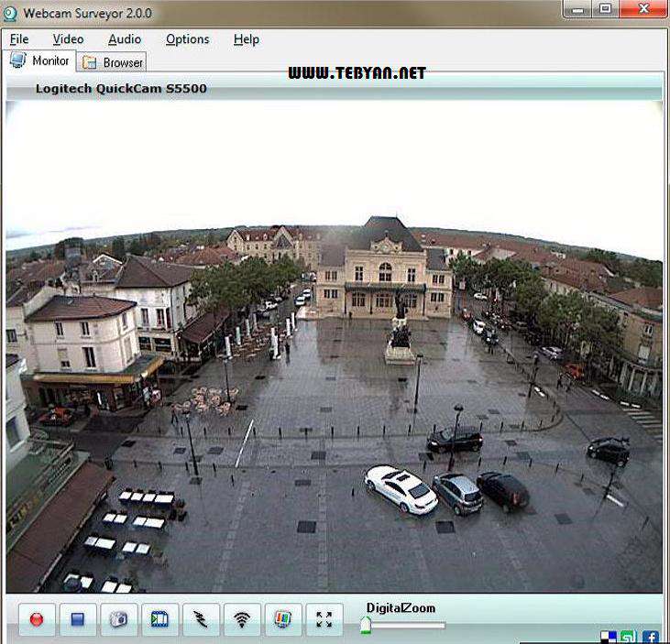This screenshot has height=644, width=670.
Task: Click the DigitalZoom slider track
Action: tap(405, 626)
